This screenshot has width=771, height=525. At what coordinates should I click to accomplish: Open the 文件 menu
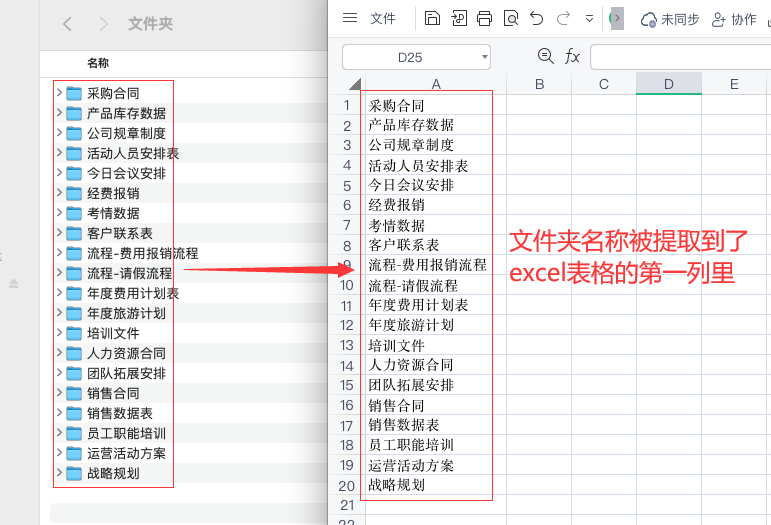click(x=383, y=19)
